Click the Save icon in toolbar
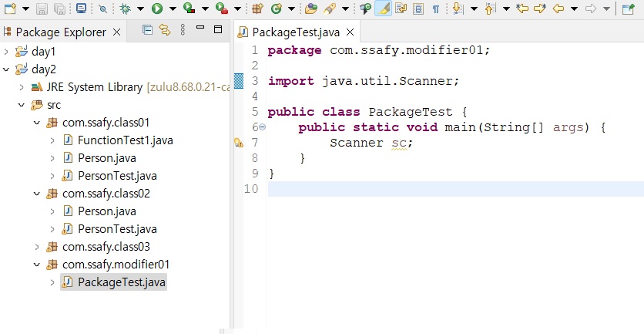This screenshot has width=644, height=334. (42, 8)
